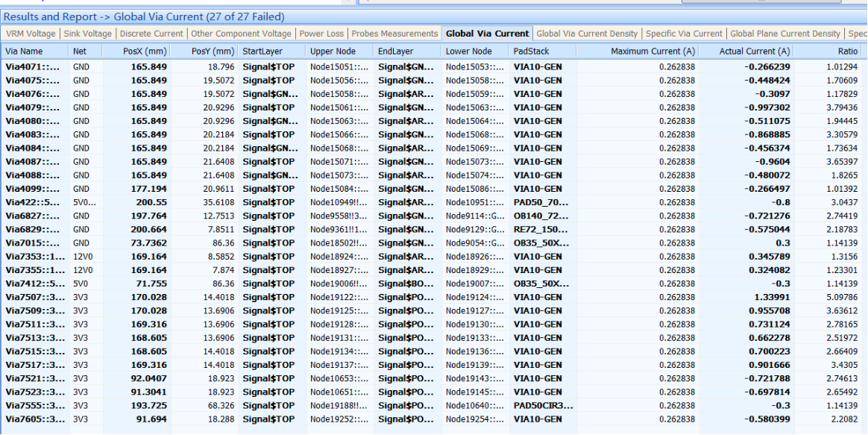Image resolution: width=868 pixels, height=435 pixels.
Task: Open the Probes Measurements tab
Action: tap(394, 34)
